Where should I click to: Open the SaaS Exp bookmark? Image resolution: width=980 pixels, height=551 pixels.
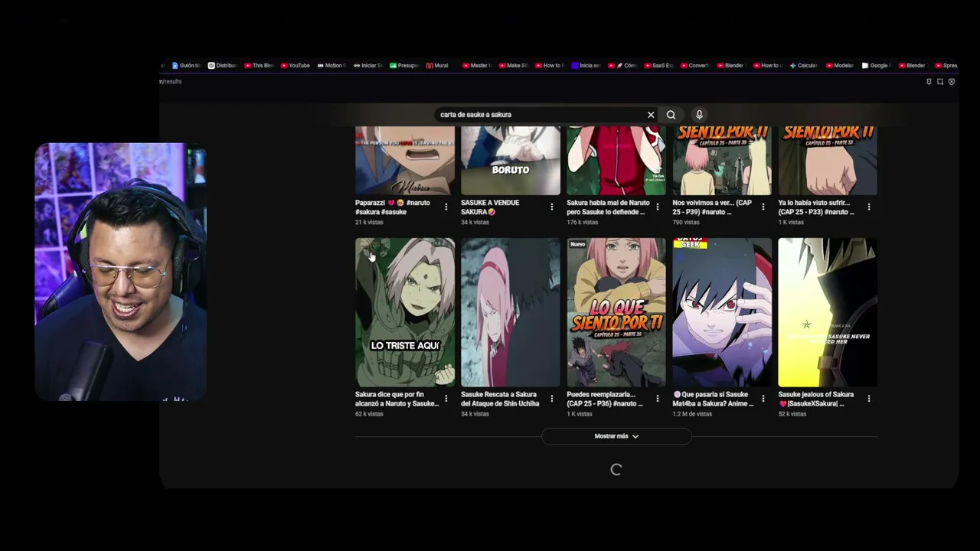(659, 66)
